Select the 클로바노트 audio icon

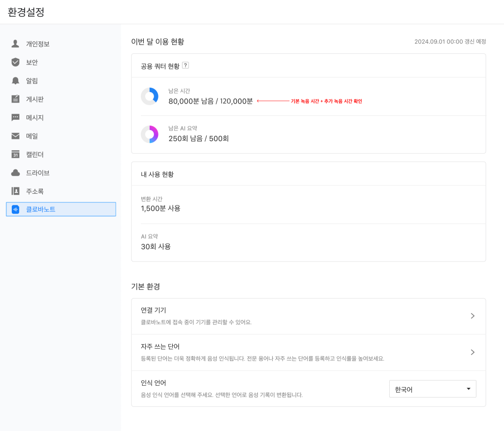click(15, 209)
